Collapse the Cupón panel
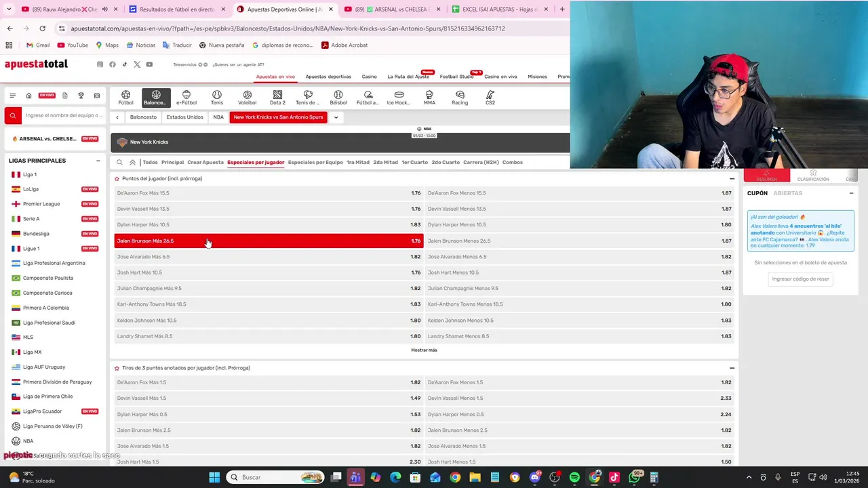Viewport: 868px width, 488px height. (851, 193)
